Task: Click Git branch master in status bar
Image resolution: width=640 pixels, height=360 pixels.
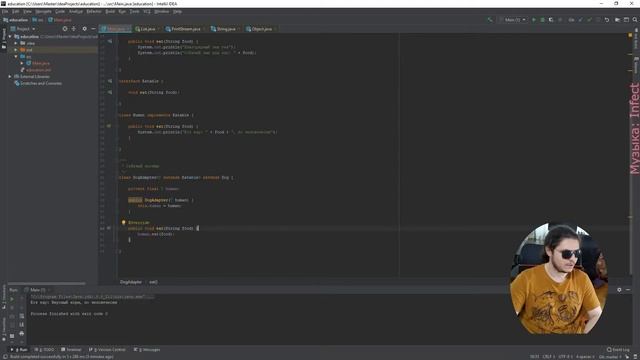Action: coord(610,357)
